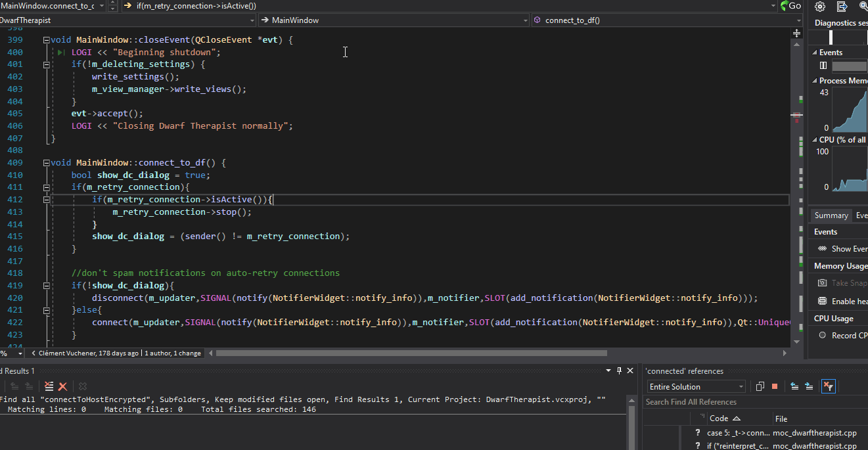This screenshot has width=868, height=450.
Task: Switch to the Summary tab
Action: click(831, 215)
